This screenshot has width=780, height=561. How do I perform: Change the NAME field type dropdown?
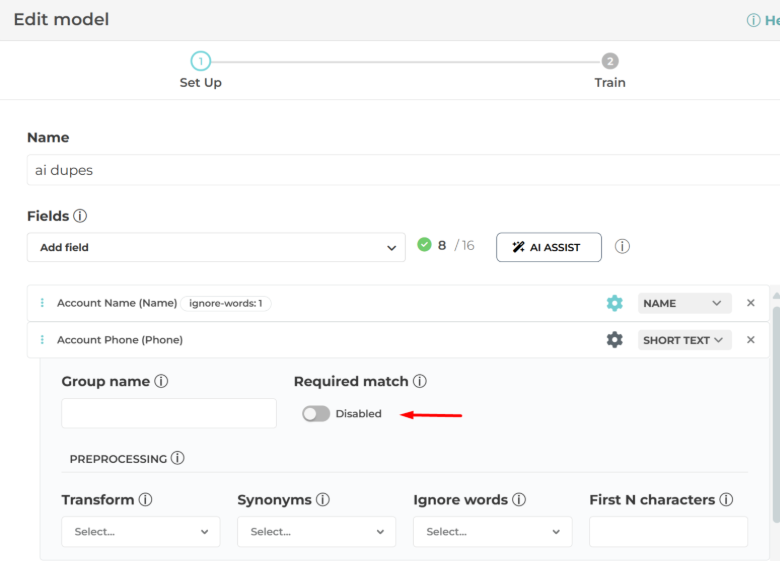[685, 303]
